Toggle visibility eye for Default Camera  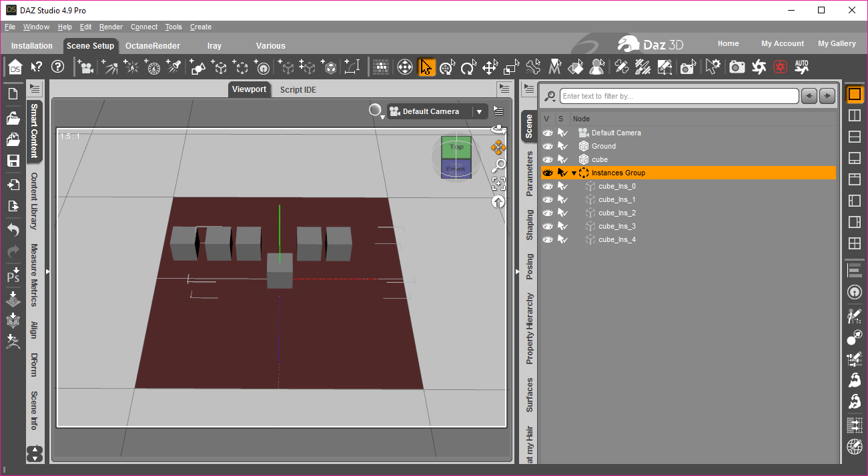(x=548, y=133)
